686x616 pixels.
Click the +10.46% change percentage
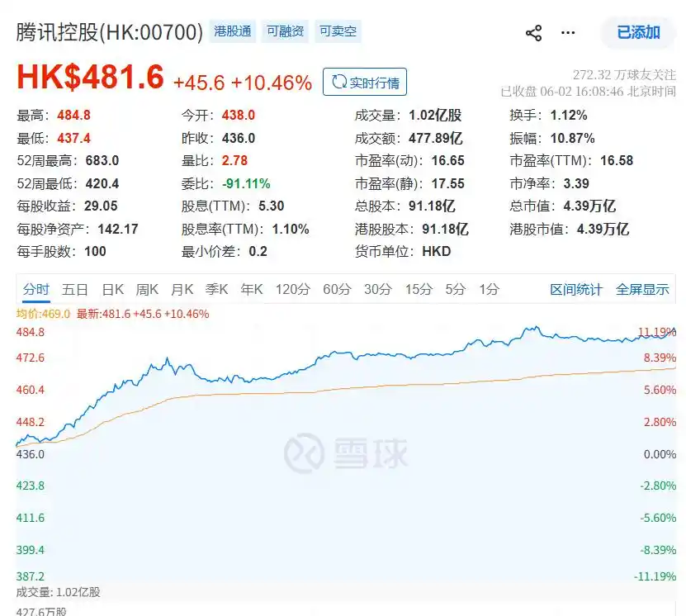272,83
